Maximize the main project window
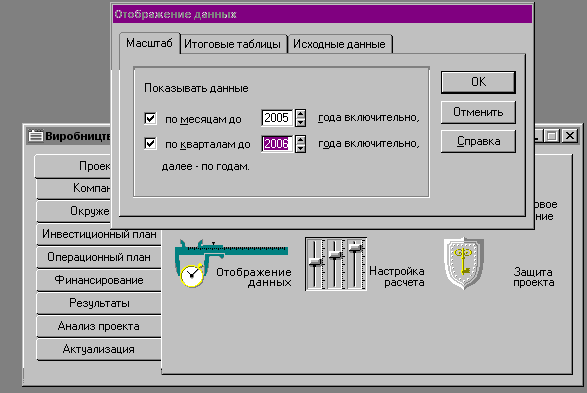Viewport: 587px width, 393px height. tap(551, 136)
